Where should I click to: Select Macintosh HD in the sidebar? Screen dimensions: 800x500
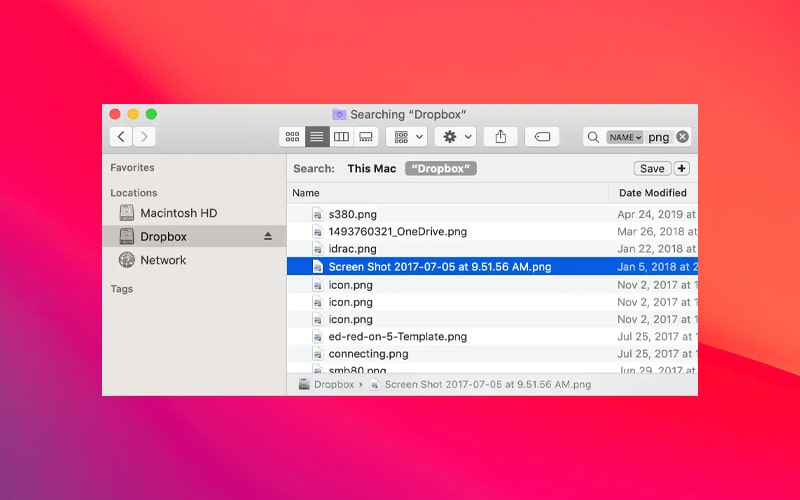tap(178, 213)
